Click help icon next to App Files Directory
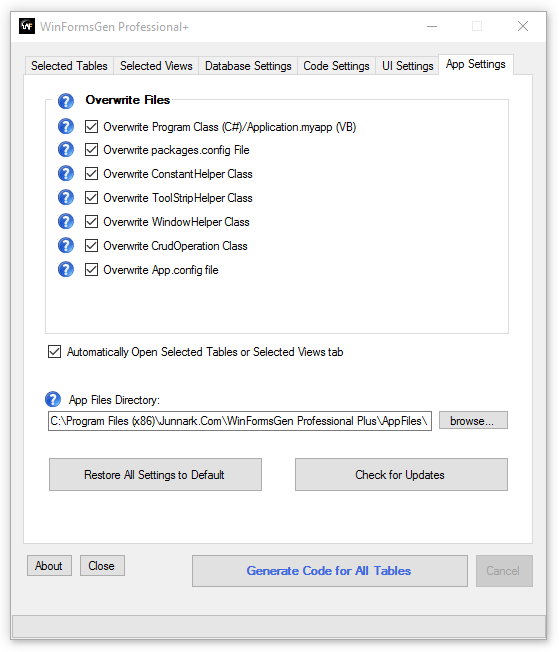This screenshot has width=559, height=652. point(53,399)
